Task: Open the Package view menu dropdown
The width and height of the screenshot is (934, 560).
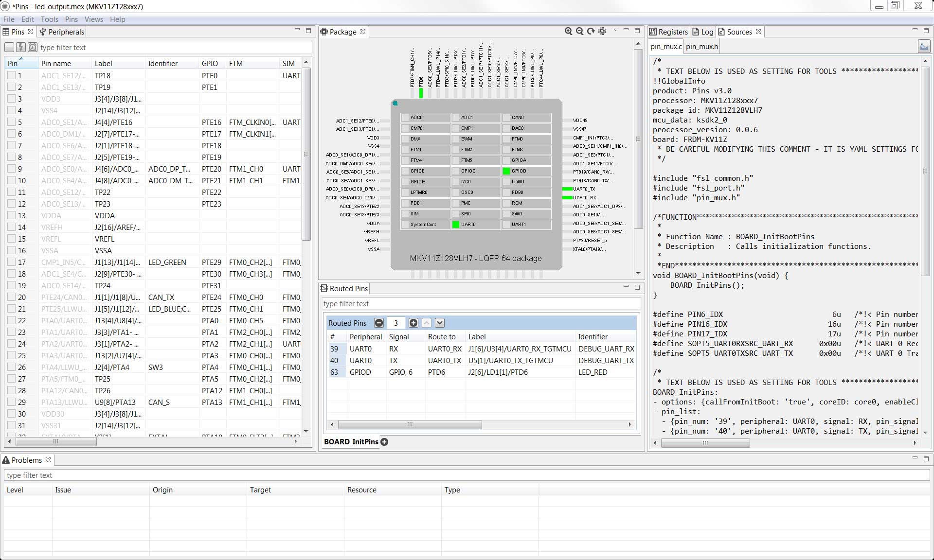Action: pyautogui.click(x=616, y=31)
